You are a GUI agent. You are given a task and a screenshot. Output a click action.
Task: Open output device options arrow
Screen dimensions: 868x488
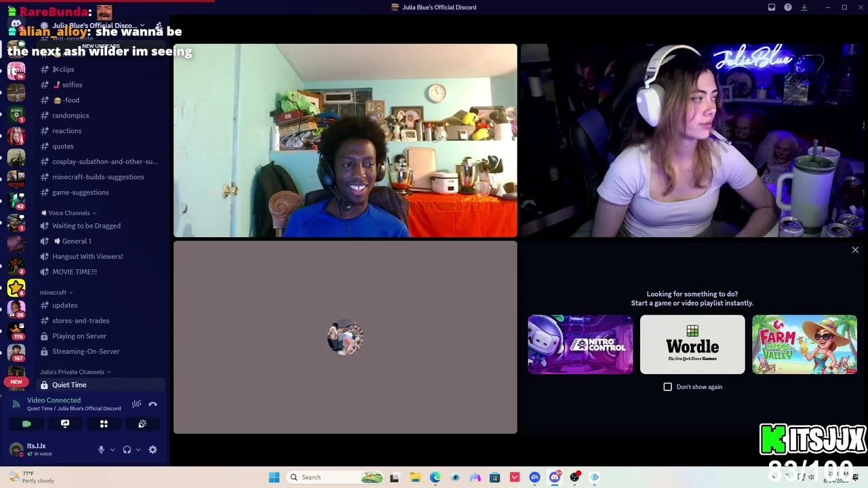[x=138, y=449]
